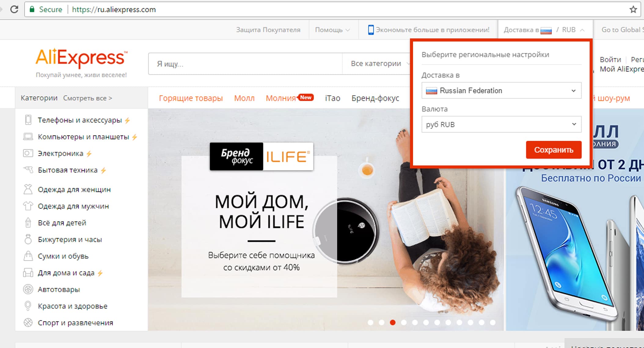Open Компьютеры и планшеты category
The width and height of the screenshot is (644, 348).
pos(83,137)
